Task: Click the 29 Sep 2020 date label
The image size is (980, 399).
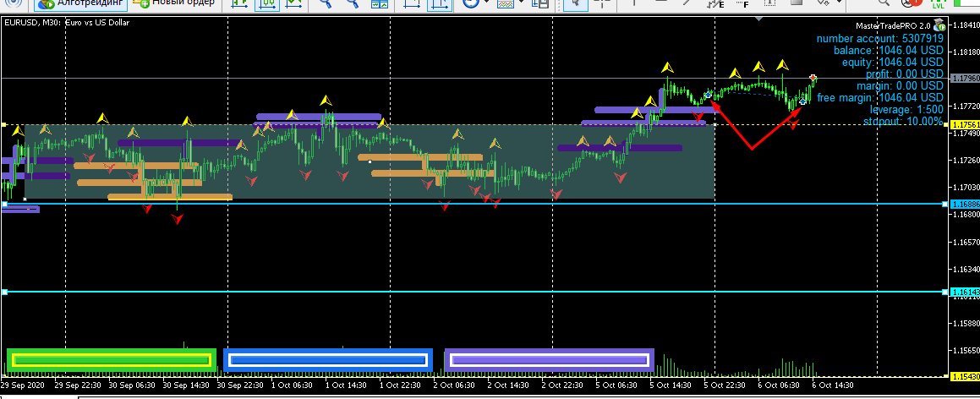Action: tap(23, 385)
